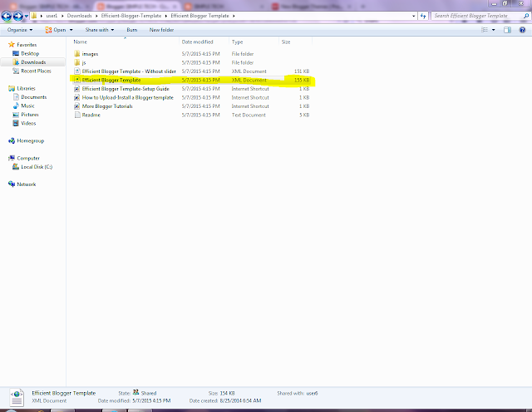Select Desktop in the navigation pane
This screenshot has width=532, height=412.
click(30, 54)
